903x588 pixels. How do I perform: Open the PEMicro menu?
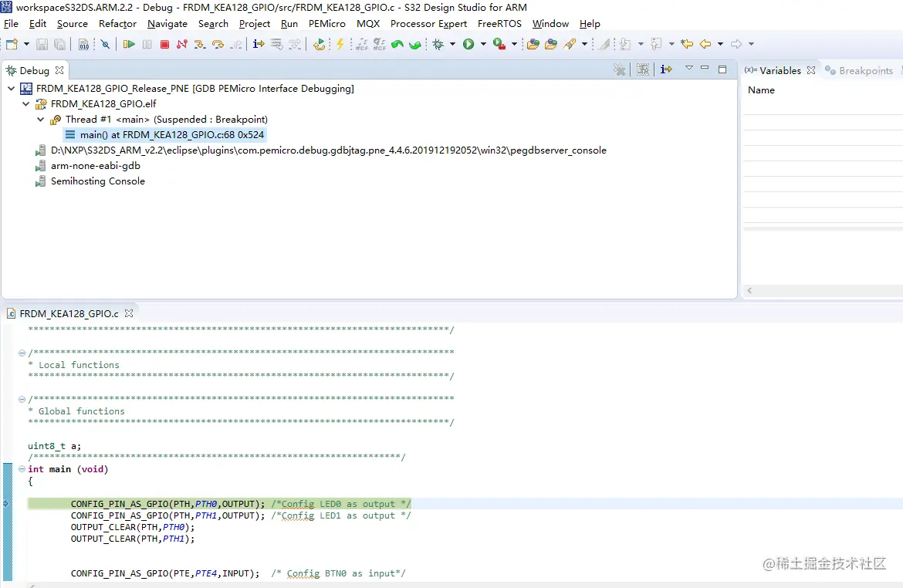(x=326, y=24)
